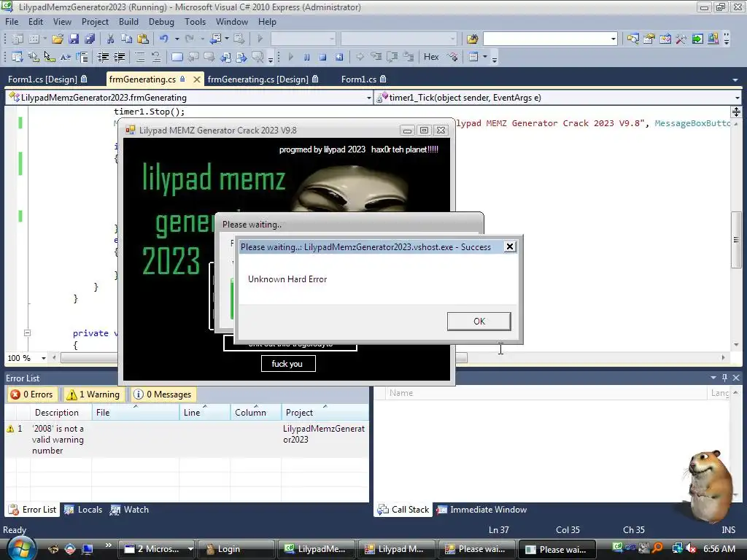Click the Start Page green arrow icon
Viewport: 747px width, 560px height.
697,39
